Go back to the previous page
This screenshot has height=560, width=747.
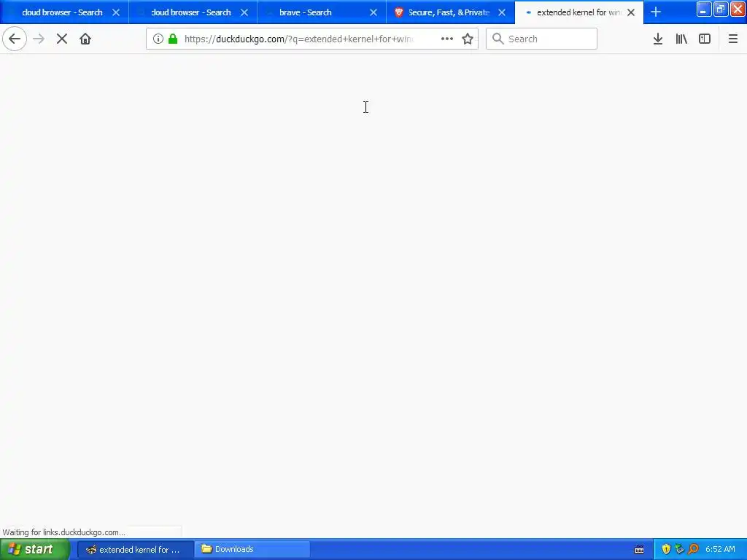click(15, 39)
